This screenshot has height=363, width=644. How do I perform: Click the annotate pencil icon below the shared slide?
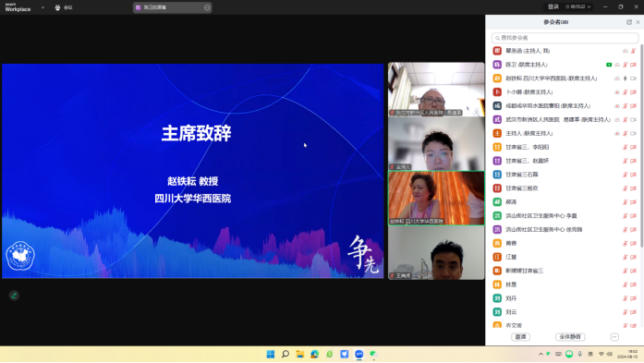click(x=14, y=296)
